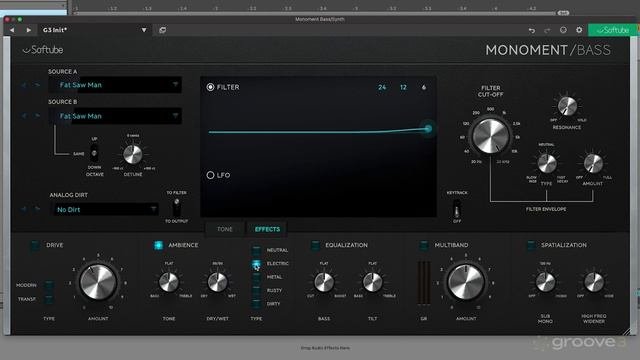The image size is (640, 360).
Task: Click the Ambience Dry/Wet knob
Action: [x=218, y=282]
